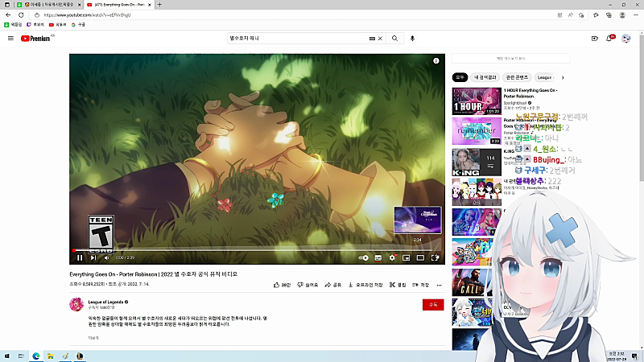
Task: Pause the video
Action: click(x=80, y=257)
